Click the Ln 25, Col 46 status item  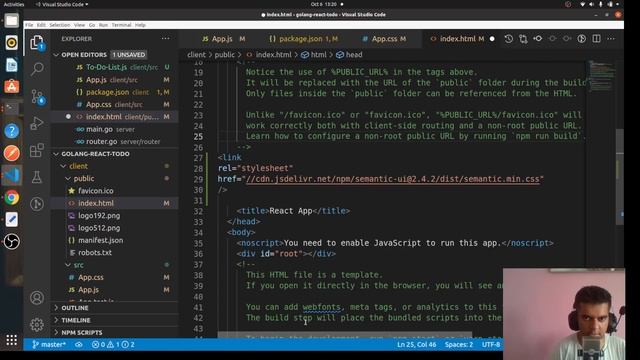416,344
